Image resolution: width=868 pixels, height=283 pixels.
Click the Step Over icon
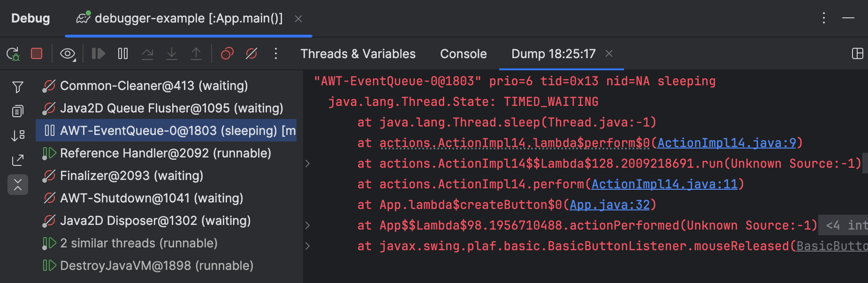point(147,54)
